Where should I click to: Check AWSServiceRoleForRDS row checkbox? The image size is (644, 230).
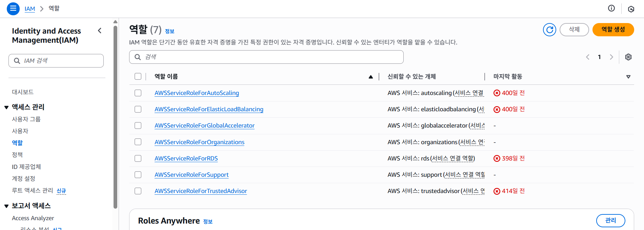138,158
